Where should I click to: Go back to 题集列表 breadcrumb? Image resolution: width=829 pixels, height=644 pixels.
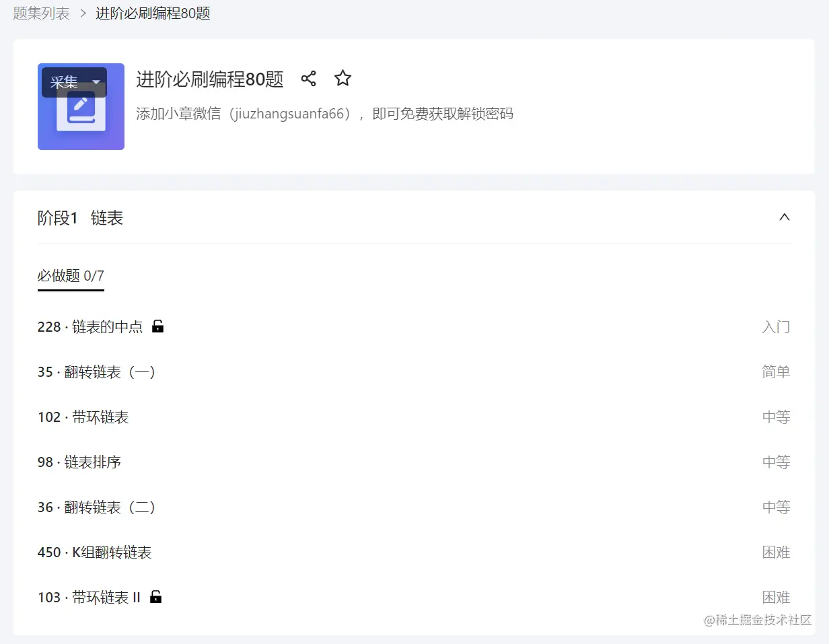(x=41, y=13)
